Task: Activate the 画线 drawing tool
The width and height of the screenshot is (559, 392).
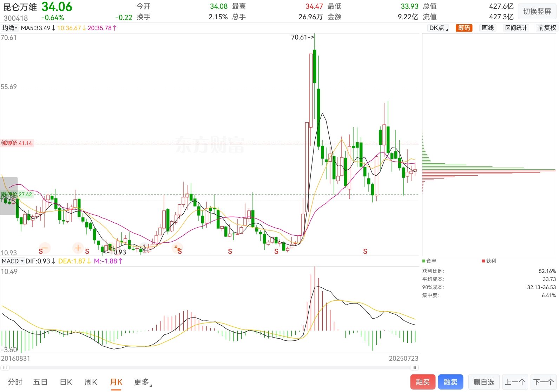Action: (488, 28)
